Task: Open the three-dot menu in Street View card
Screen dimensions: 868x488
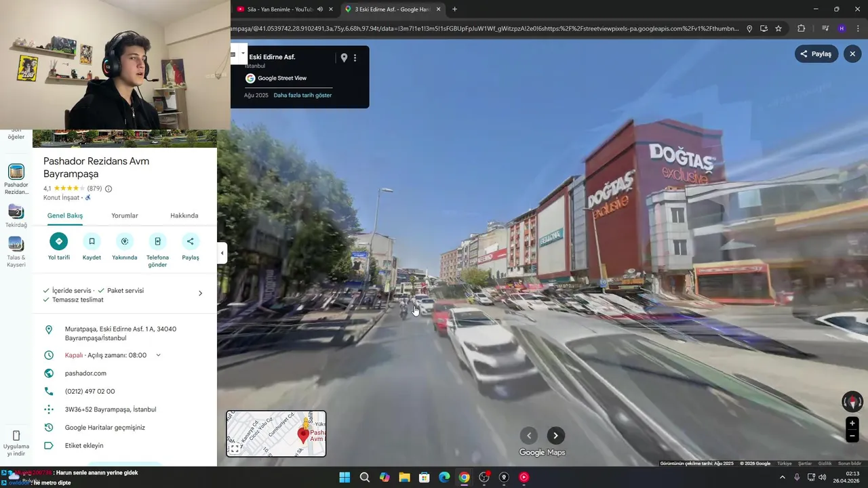Action: pyautogui.click(x=355, y=58)
